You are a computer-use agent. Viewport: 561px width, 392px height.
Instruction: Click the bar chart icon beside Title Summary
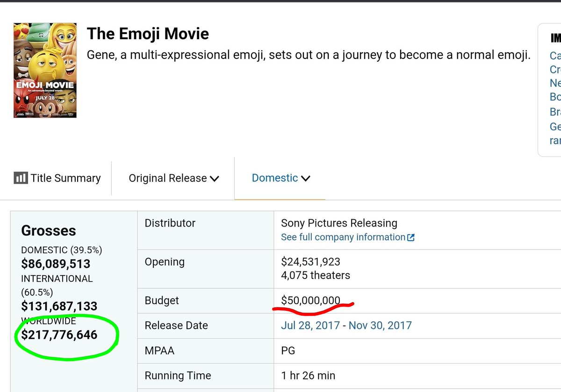click(x=21, y=178)
